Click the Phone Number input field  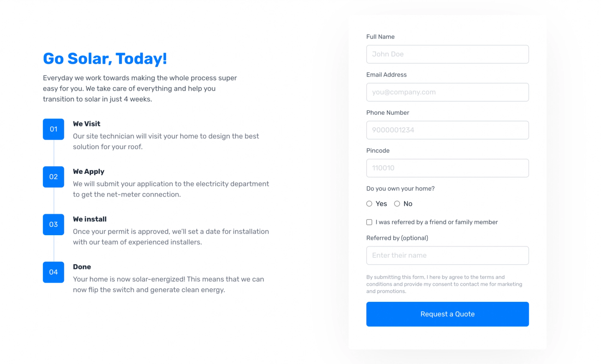point(447,130)
